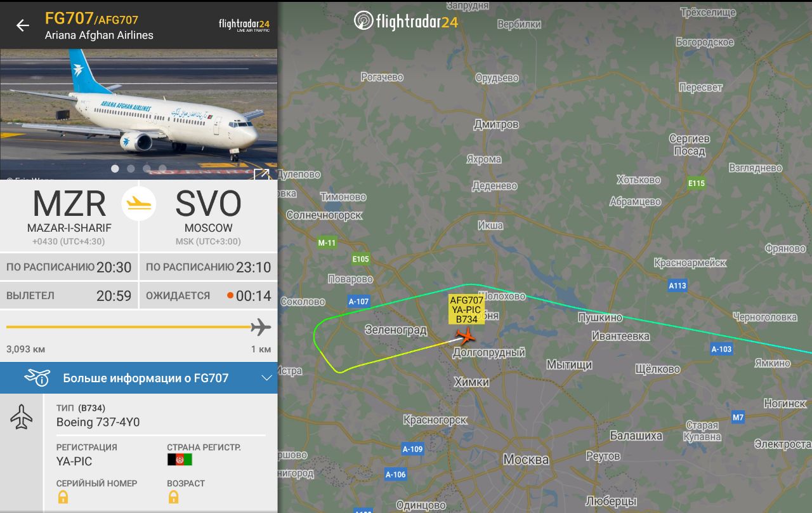
Task: Go back using the arrow icon
Action: pyautogui.click(x=23, y=25)
